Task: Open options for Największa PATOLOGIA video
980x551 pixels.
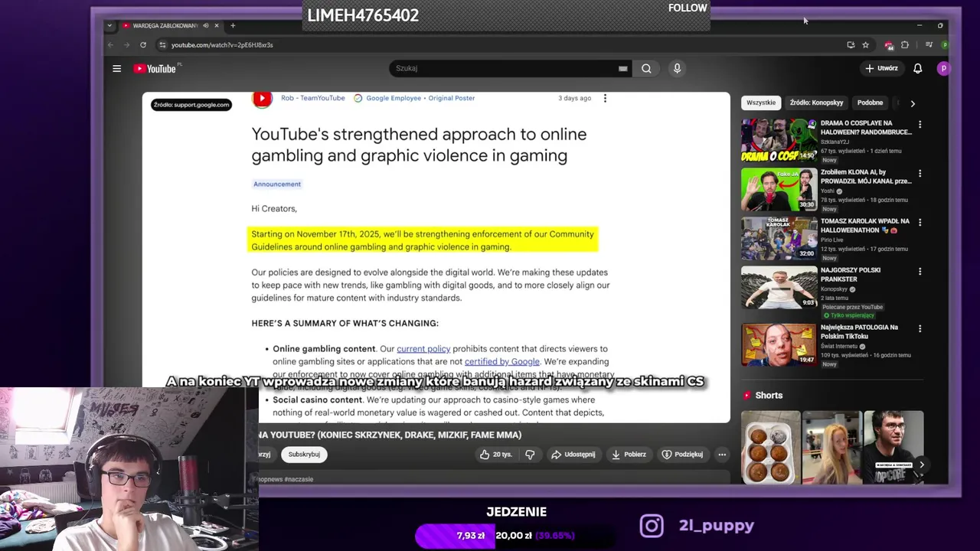Action: tap(920, 328)
